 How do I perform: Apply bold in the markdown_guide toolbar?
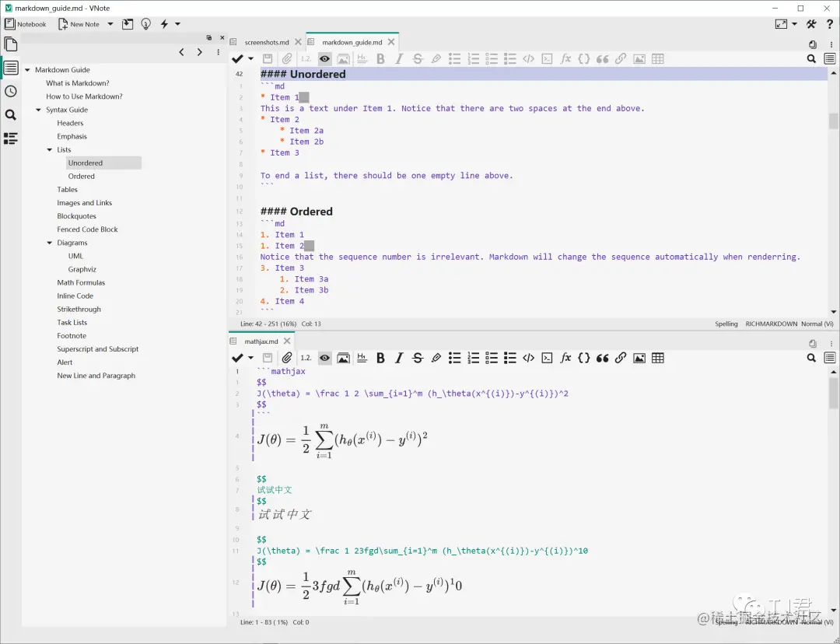(380, 59)
